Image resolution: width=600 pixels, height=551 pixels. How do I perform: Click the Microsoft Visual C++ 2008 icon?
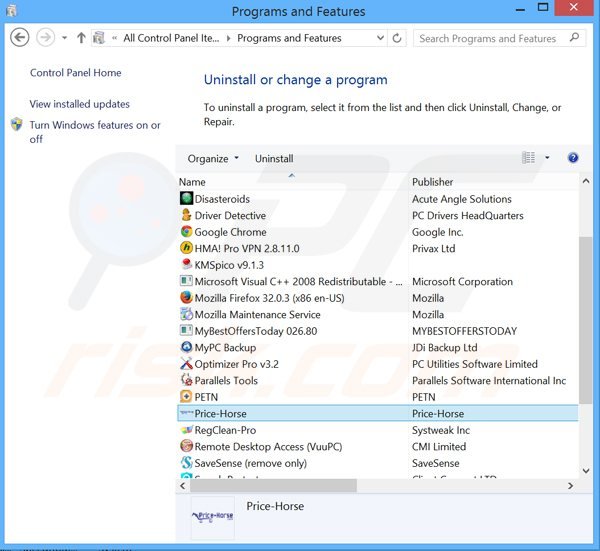point(186,281)
